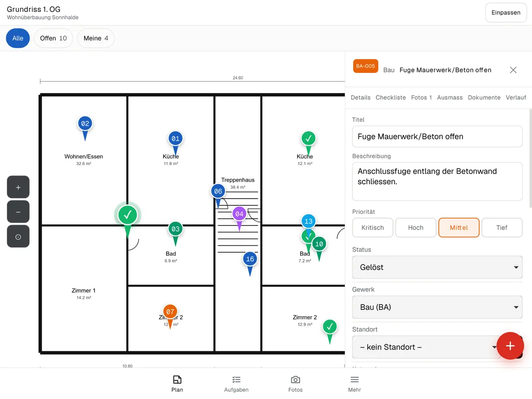
Task: Select purple pin 04 on stairs
Action: pyautogui.click(x=239, y=214)
